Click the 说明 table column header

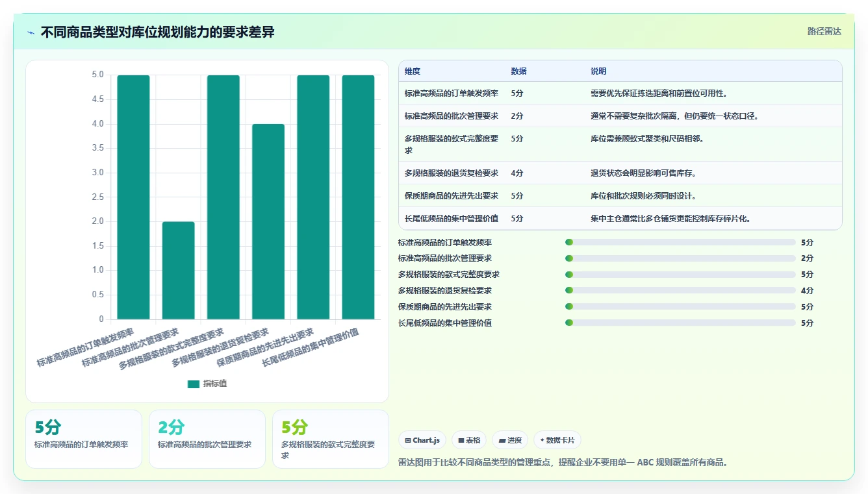click(x=598, y=71)
